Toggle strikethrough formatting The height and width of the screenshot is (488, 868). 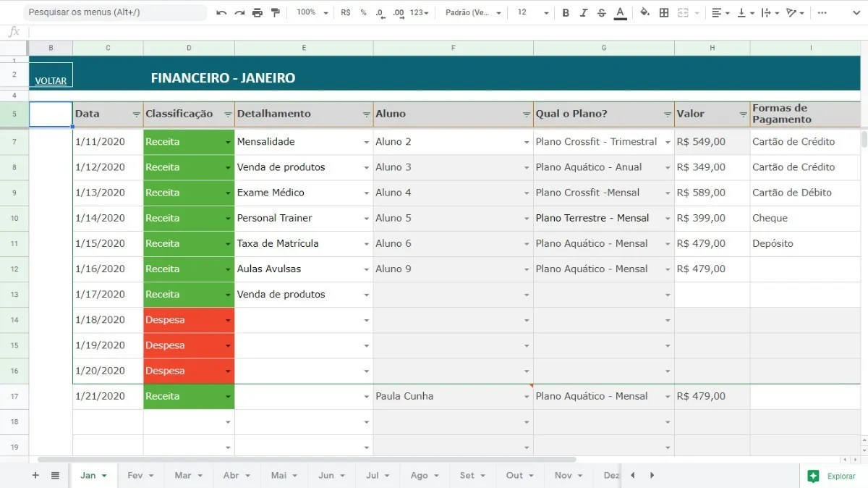click(x=601, y=13)
